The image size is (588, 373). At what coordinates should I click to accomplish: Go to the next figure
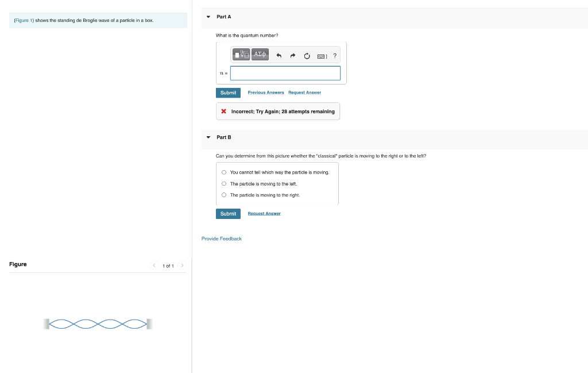tap(182, 266)
